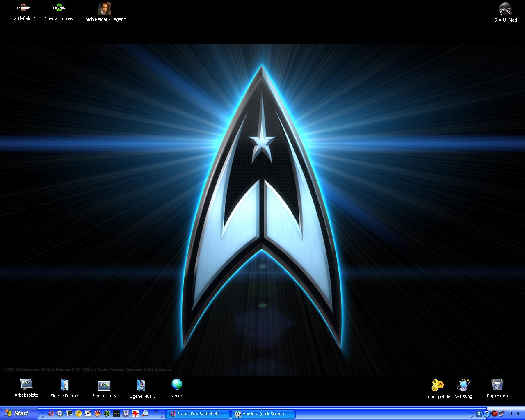
Task: Open the DE language bar selector
Action: click(x=479, y=414)
